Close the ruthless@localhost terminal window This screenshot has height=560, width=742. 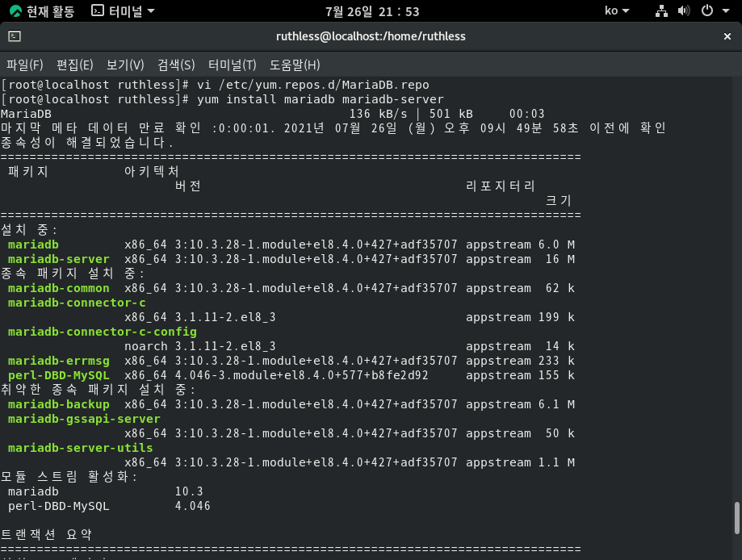(x=727, y=36)
